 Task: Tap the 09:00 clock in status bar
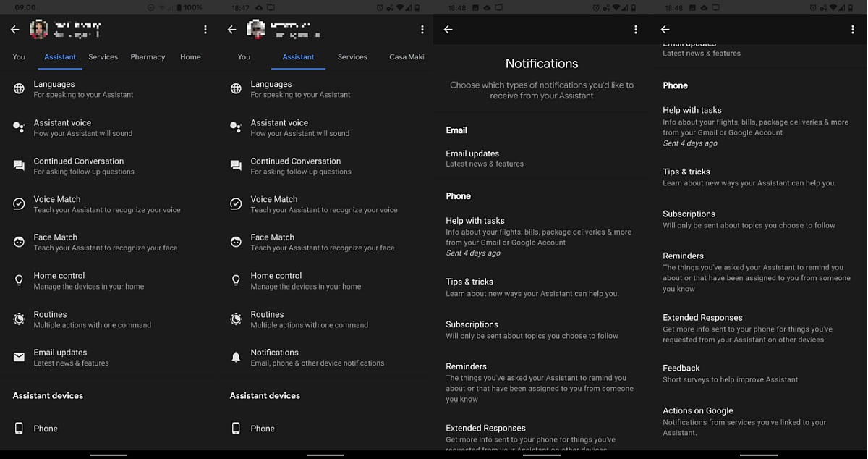[25, 7]
